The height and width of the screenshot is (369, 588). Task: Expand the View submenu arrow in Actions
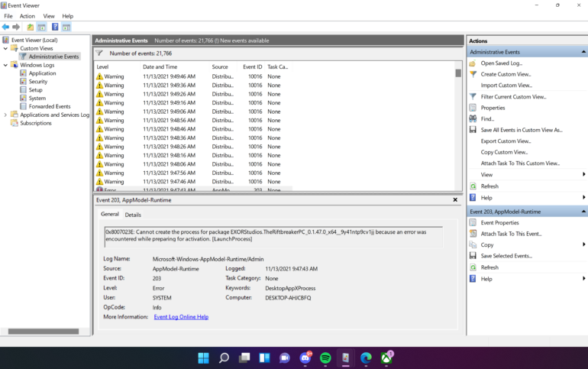tap(583, 175)
